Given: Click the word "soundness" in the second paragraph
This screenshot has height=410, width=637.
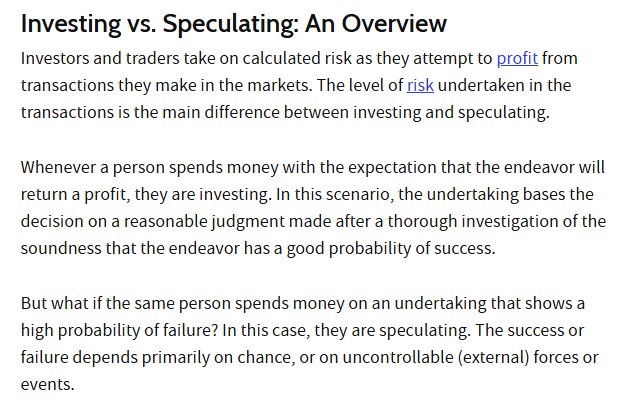Looking at the screenshot, I should coord(61,248).
